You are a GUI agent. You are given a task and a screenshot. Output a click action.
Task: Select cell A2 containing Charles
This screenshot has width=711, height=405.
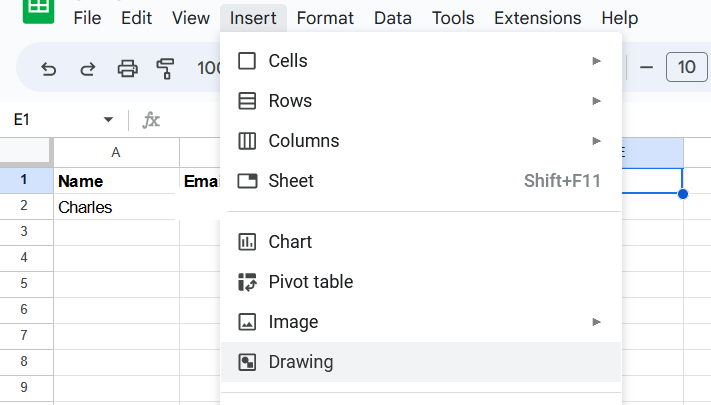point(116,207)
